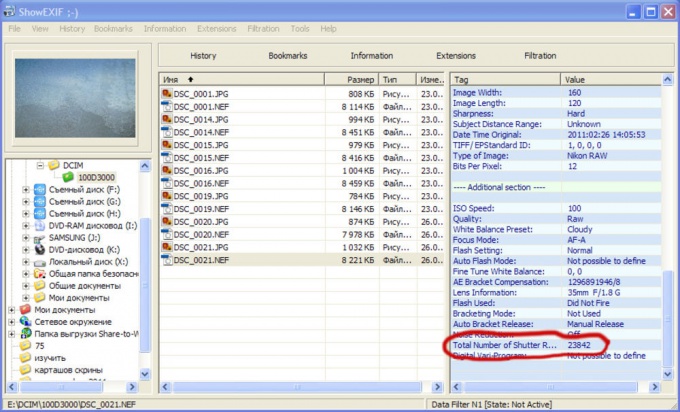Click the DSC_0014.JPG file icon
Viewport: 680px width, 412px height.
167,119
